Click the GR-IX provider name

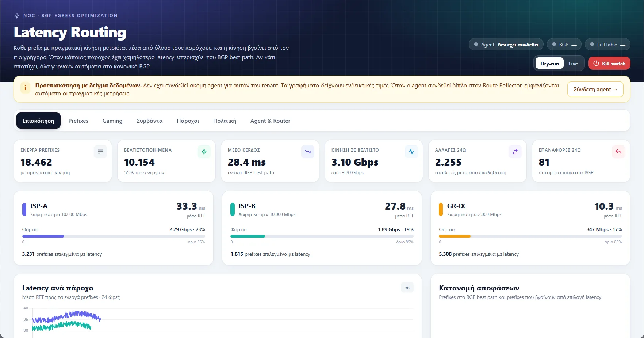[456, 206]
